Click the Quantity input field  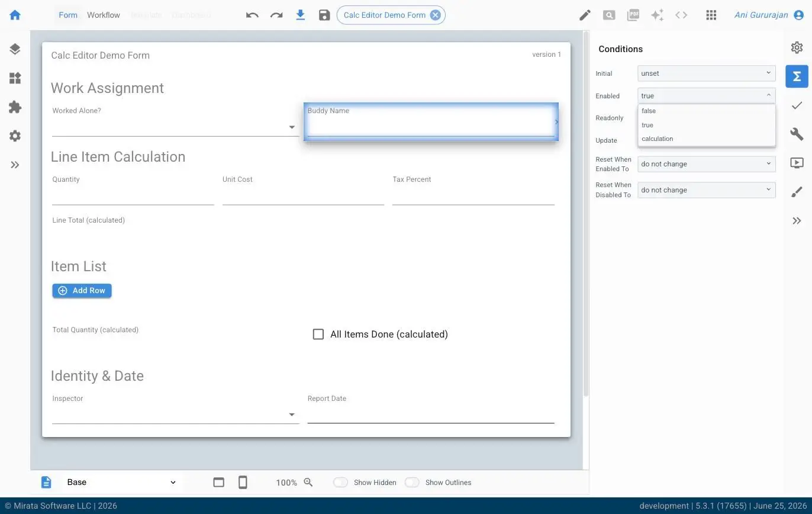tap(133, 196)
